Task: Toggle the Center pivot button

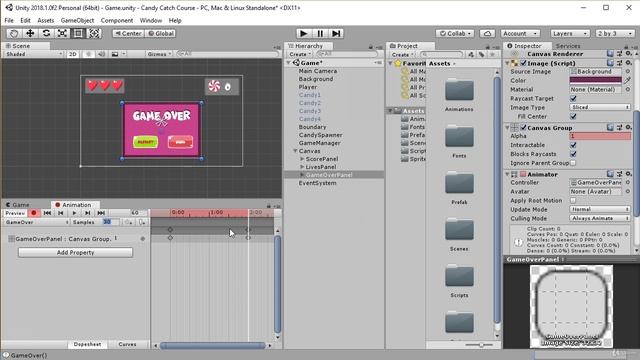Action: point(128,33)
